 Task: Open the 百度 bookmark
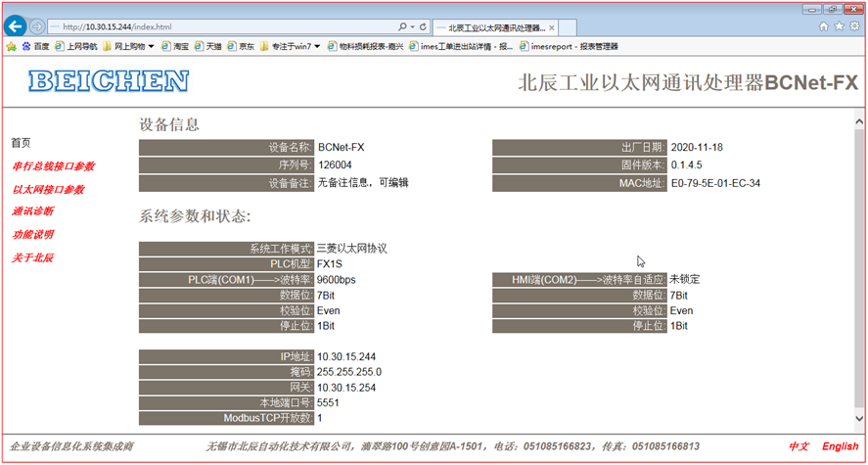(x=35, y=47)
